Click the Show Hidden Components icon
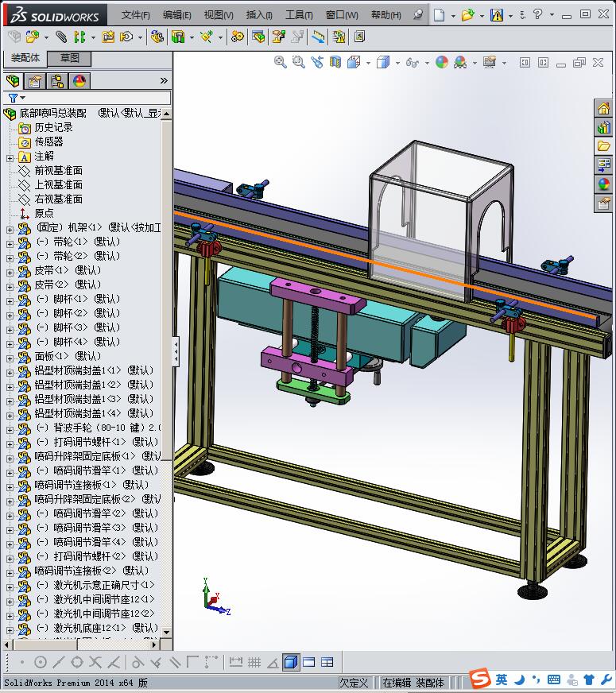The width and height of the screenshot is (616, 693). pos(157,37)
